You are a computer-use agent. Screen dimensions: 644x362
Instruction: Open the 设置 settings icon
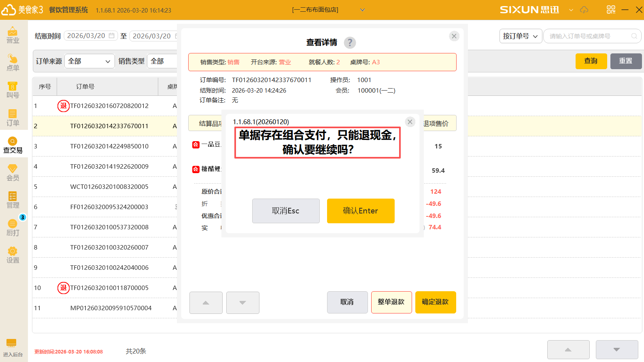click(x=13, y=255)
